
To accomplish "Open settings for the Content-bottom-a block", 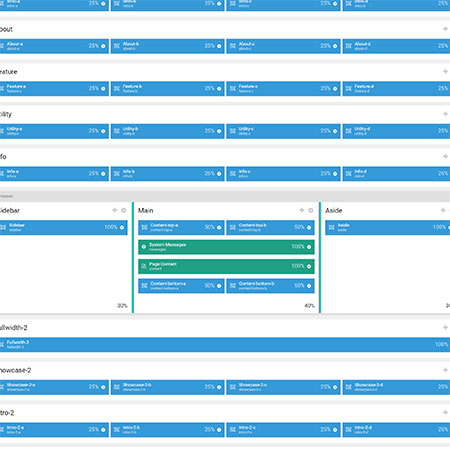I will [219, 286].
